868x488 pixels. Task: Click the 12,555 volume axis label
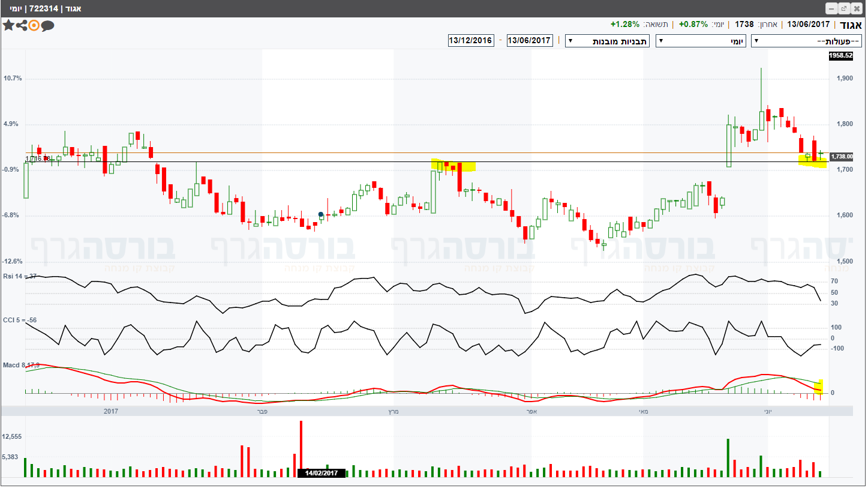13,436
